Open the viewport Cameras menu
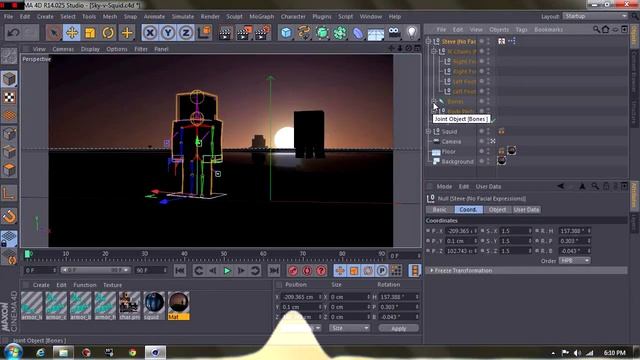 pyautogui.click(x=63, y=49)
